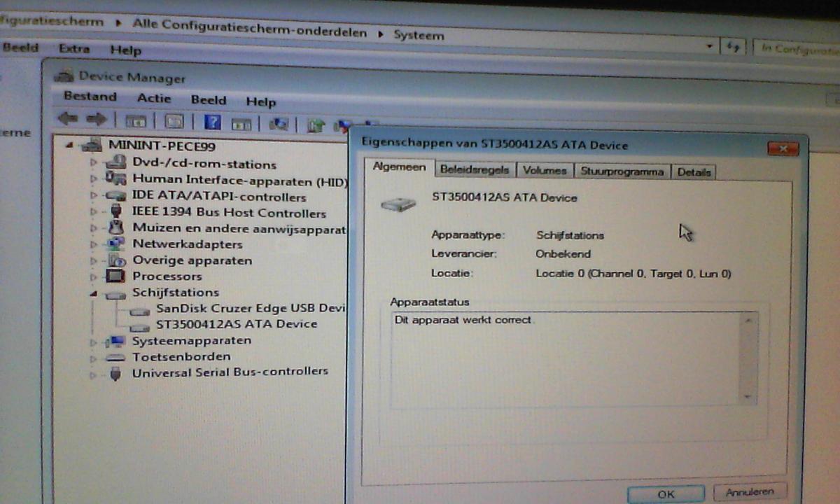Image resolution: width=840 pixels, height=504 pixels.
Task: Expand Overige apparaten category
Action: pyautogui.click(x=94, y=260)
